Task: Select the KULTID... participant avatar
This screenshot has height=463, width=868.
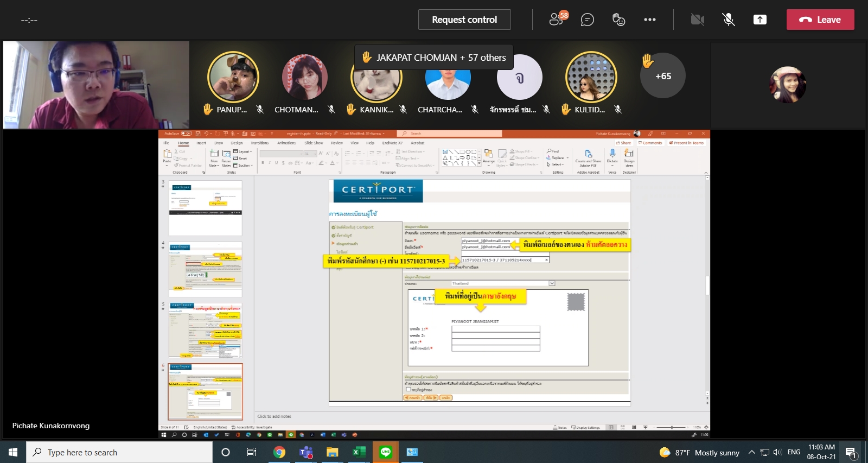Action: pyautogui.click(x=591, y=77)
